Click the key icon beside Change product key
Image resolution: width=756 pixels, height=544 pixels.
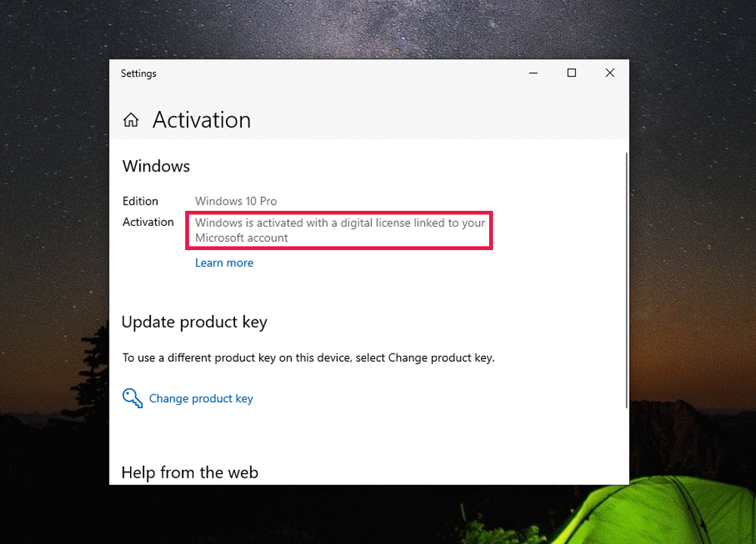coord(132,398)
